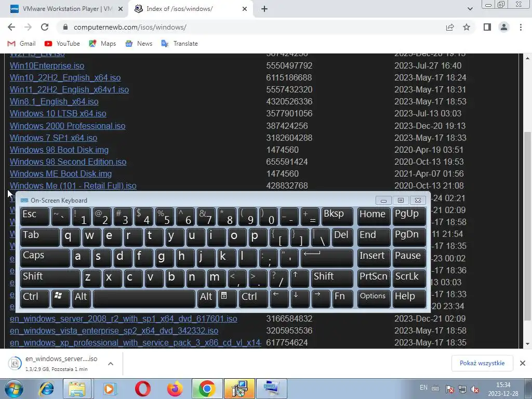The width and height of the screenshot is (532, 399).
Task: Download en_windows_xp_professional iso link
Action: (136, 342)
